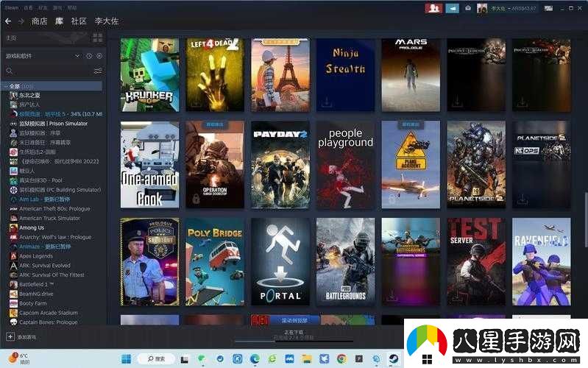Click the taskbar search box
The width and height of the screenshot is (588, 368).
[x=157, y=359]
